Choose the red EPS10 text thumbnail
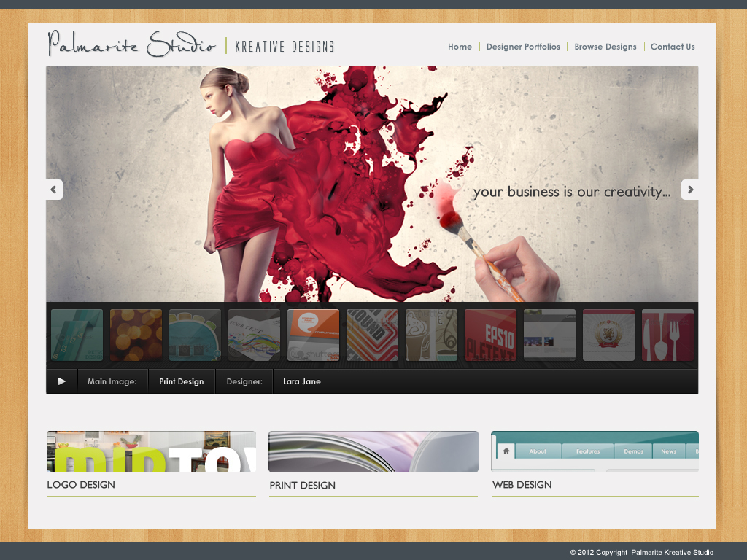Image resolution: width=747 pixels, height=560 pixels. tap(490, 335)
